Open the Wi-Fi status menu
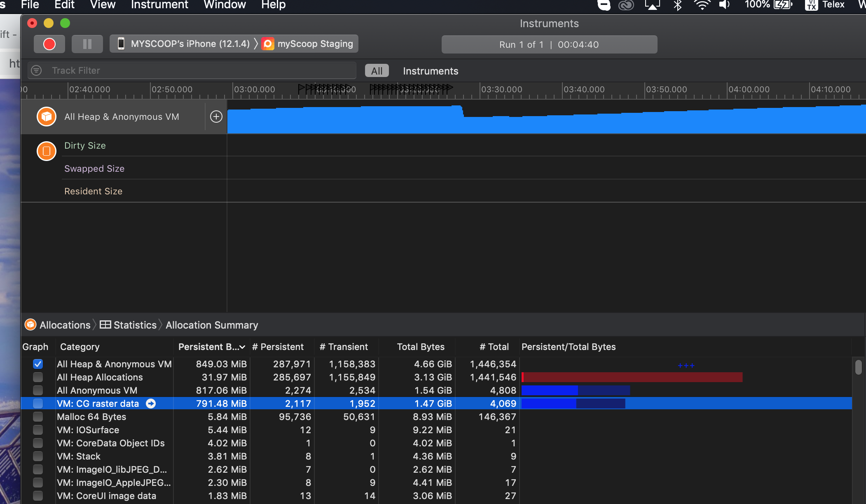Screen dimensions: 866x504 coord(702,5)
